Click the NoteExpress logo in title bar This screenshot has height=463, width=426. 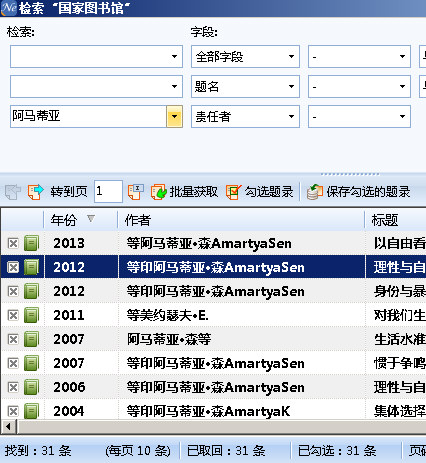coord(9,8)
